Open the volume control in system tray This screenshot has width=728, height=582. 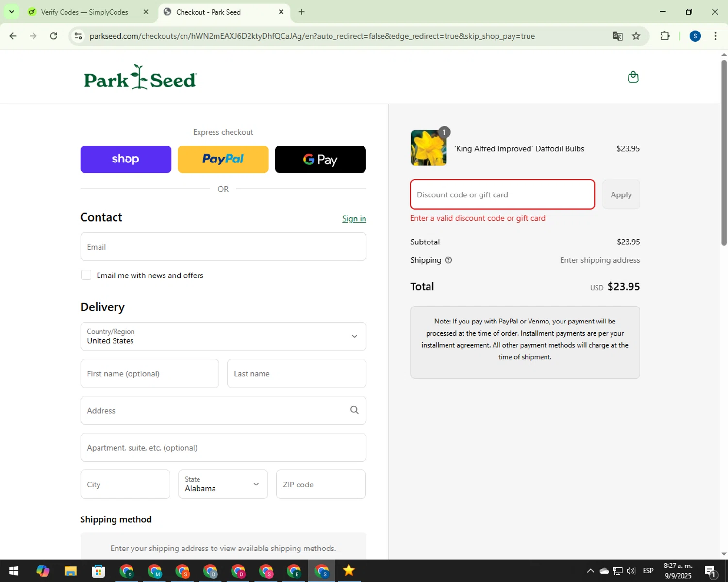click(x=631, y=571)
